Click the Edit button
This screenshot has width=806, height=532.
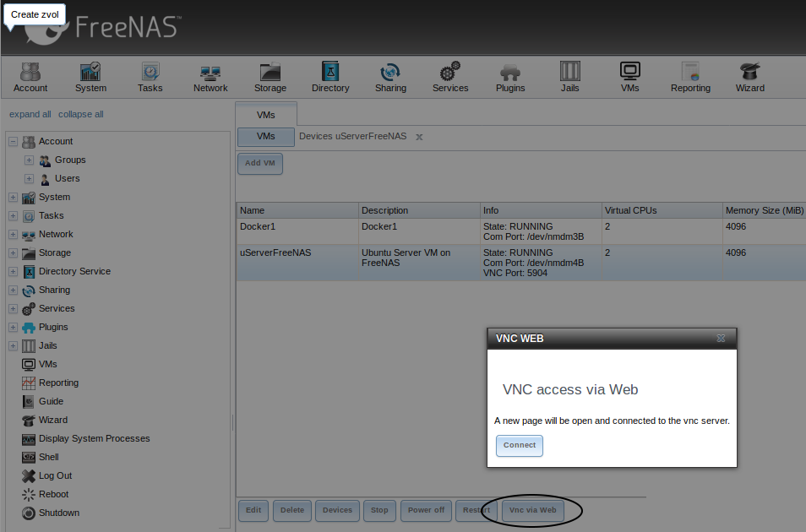[x=253, y=510]
